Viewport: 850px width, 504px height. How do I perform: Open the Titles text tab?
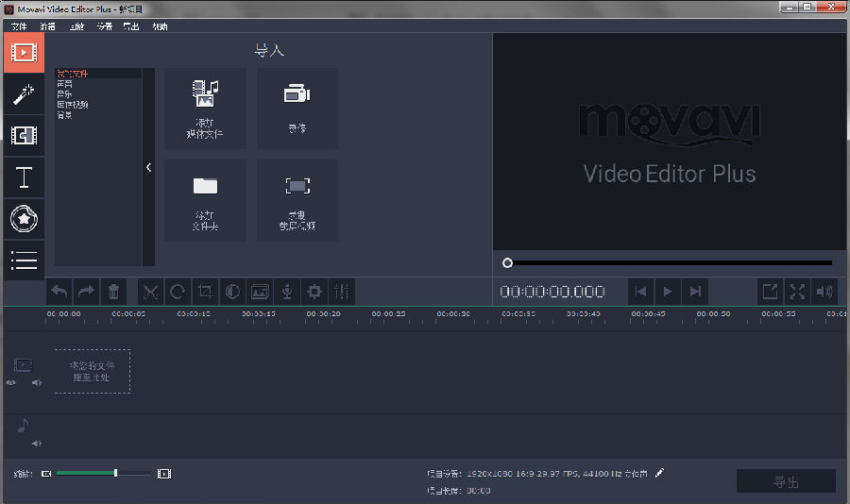coord(24,177)
